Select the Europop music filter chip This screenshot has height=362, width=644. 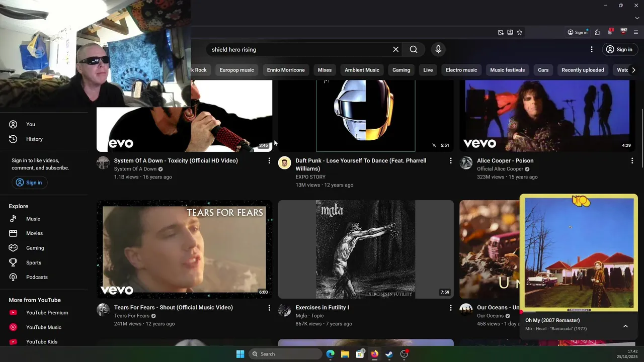pyautogui.click(x=236, y=70)
